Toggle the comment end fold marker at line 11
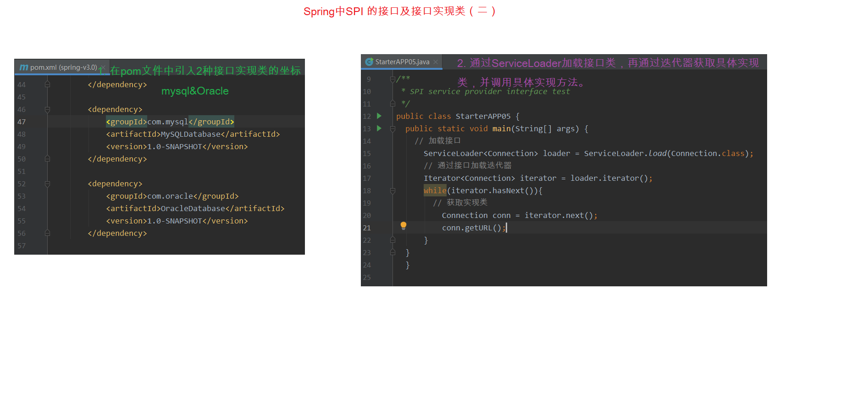Screen dimensions: 868x396 click(393, 104)
